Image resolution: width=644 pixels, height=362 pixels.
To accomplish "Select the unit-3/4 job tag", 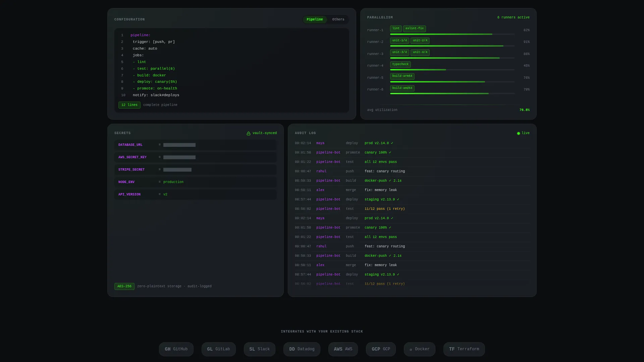I will [399, 52].
